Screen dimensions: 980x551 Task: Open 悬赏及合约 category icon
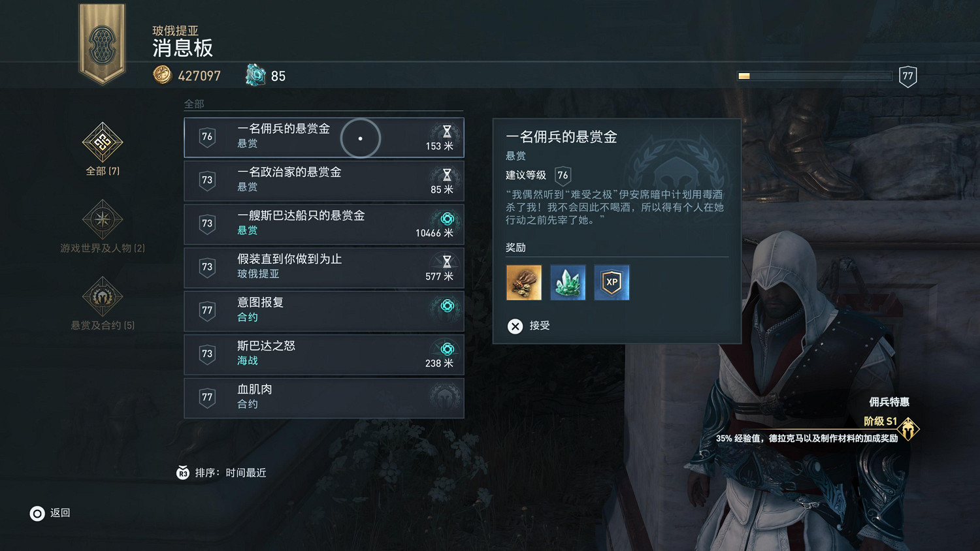point(103,296)
